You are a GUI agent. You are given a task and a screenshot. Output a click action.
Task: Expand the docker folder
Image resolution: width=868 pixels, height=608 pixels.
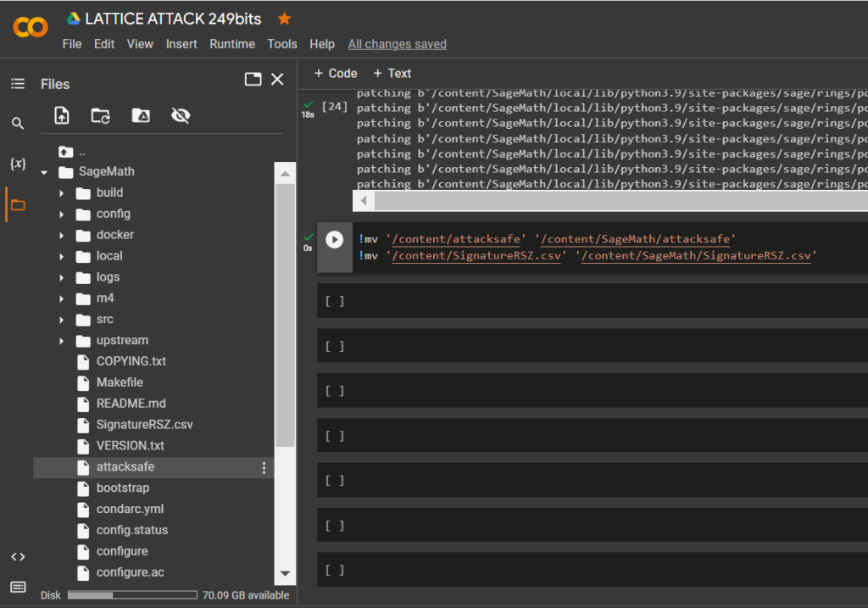coord(59,235)
